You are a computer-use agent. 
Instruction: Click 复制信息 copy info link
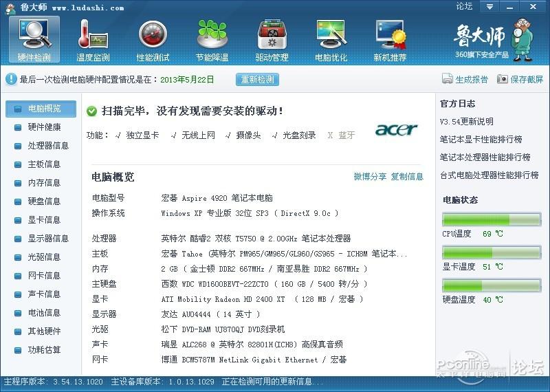pos(407,177)
